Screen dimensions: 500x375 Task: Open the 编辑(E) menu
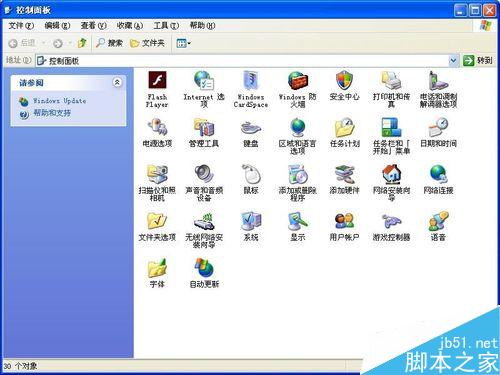[x=57, y=25]
